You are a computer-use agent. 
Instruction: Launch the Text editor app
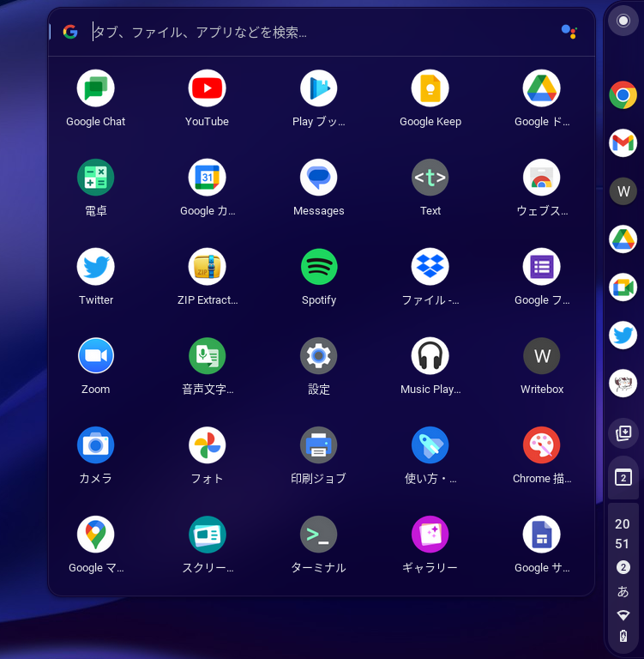click(430, 178)
